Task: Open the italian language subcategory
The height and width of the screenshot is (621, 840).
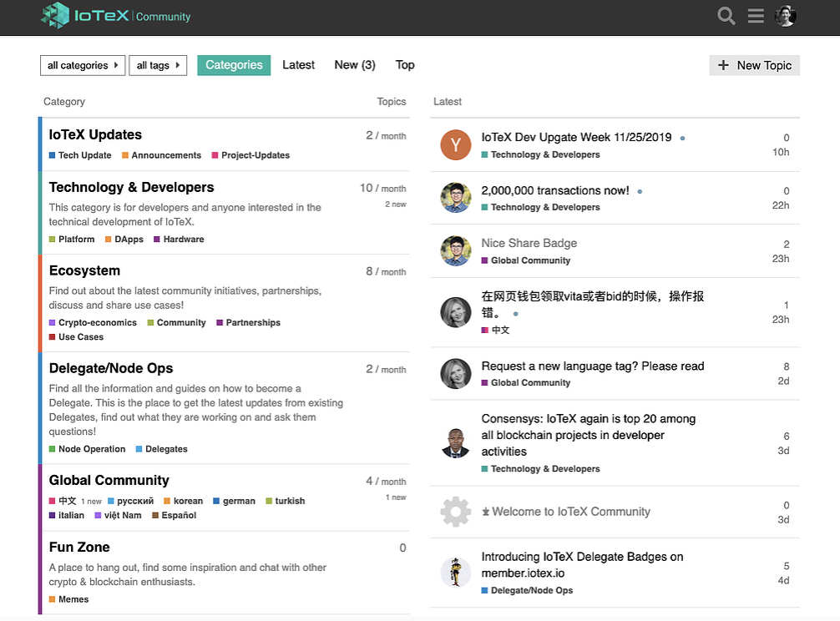Action: click(x=67, y=516)
